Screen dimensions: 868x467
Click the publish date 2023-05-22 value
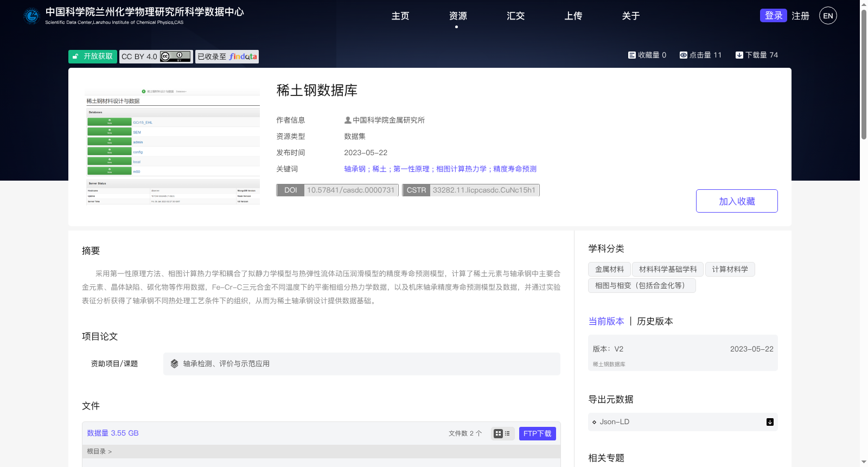[366, 152]
